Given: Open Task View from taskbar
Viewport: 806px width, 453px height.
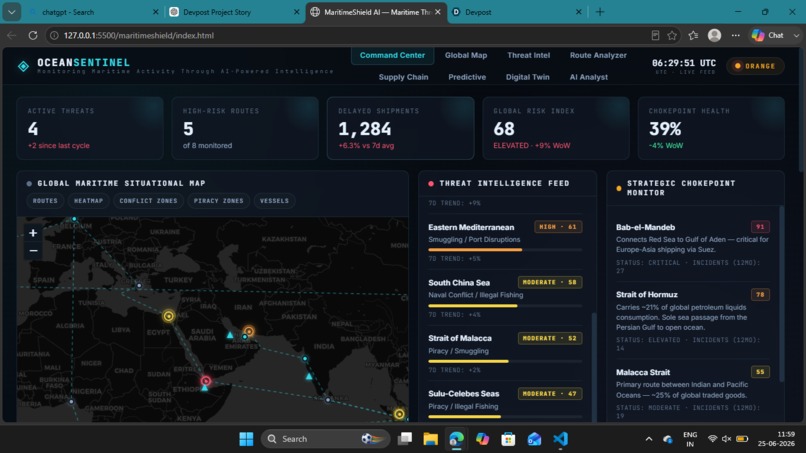Looking at the screenshot, I should [405, 439].
